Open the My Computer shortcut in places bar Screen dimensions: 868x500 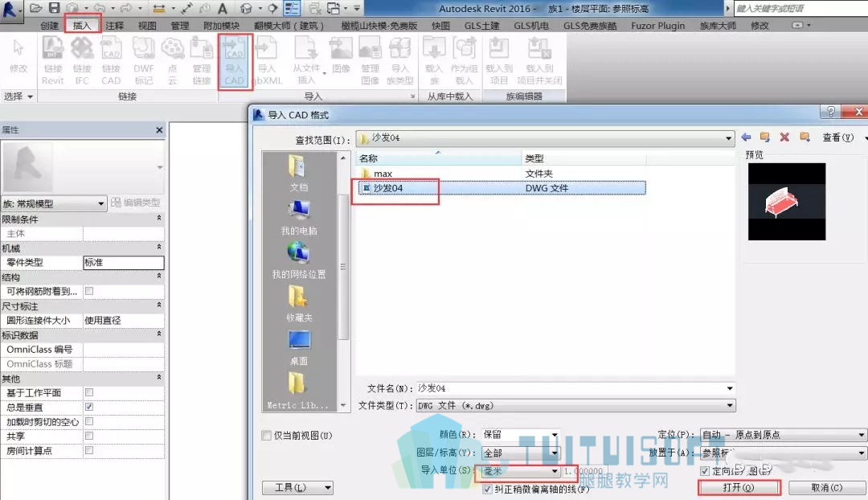coord(298,217)
